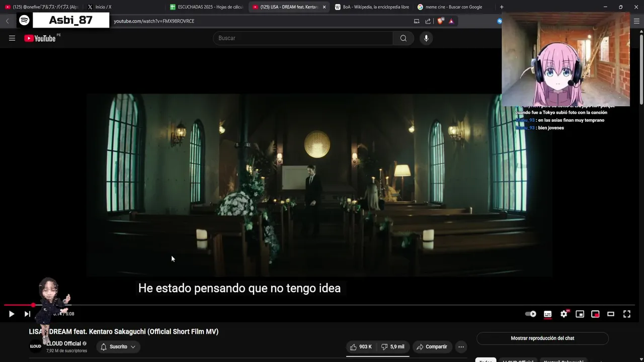Click the video frame to play
This screenshot has width=644, height=362.
319,185
